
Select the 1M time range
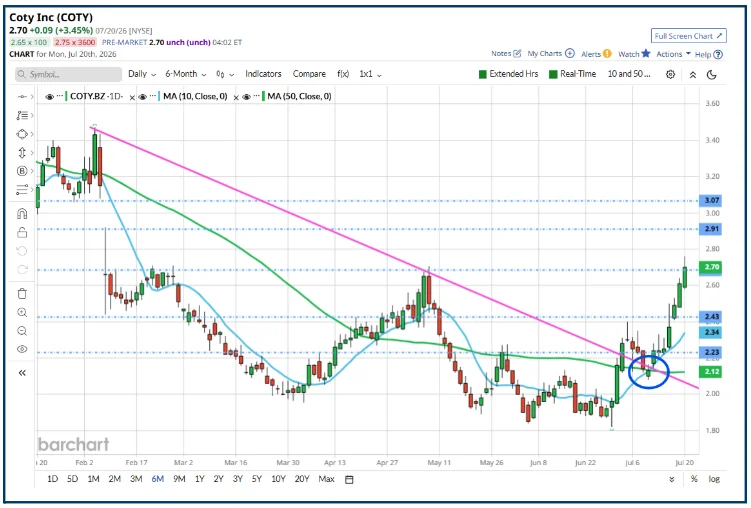click(x=93, y=479)
